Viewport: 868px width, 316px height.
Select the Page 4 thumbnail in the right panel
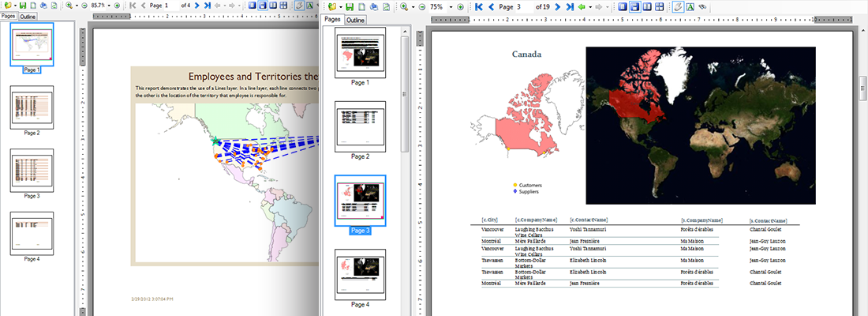[x=360, y=274]
